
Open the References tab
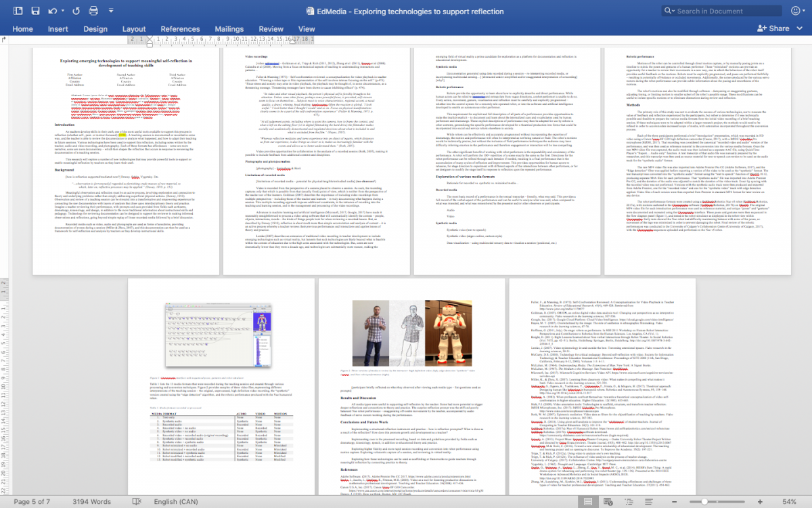pyautogui.click(x=180, y=29)
